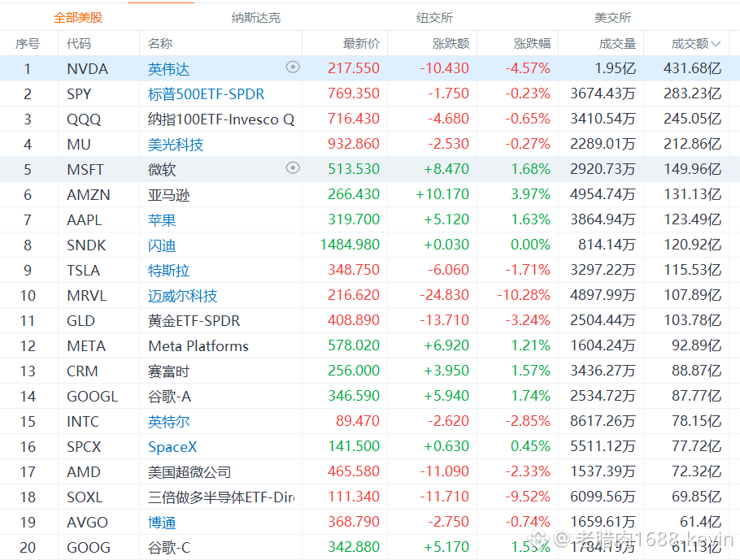Click the watch icon in the 英伟达 row
The width and height of the screenshot is (740, 560).
293,67
